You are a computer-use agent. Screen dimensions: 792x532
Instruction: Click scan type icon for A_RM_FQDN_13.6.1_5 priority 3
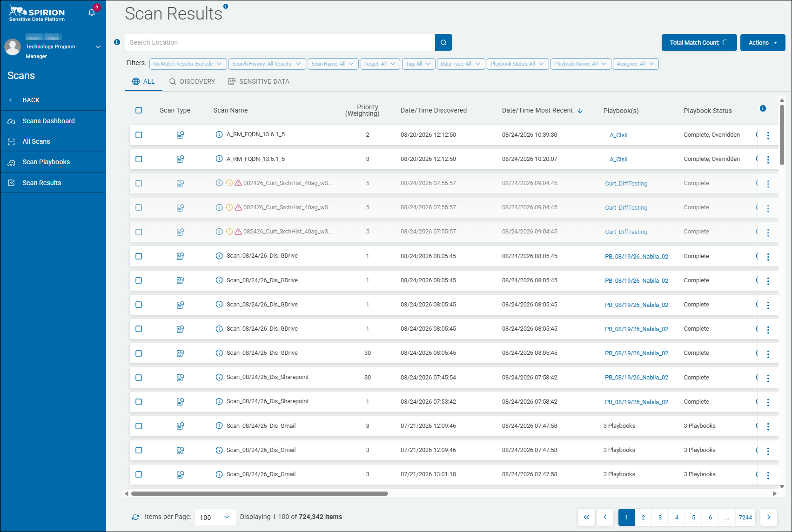point(180,159)
